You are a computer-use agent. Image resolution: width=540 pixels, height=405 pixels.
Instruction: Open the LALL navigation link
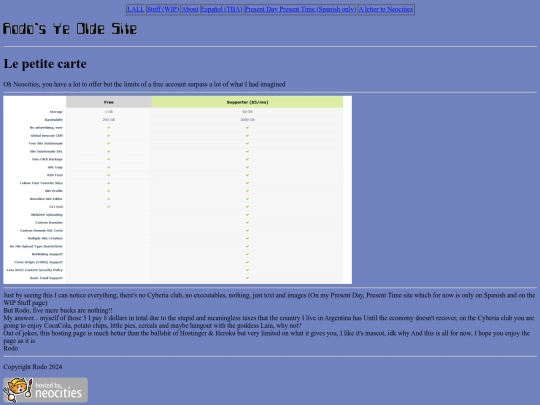[x=136, y=9]
